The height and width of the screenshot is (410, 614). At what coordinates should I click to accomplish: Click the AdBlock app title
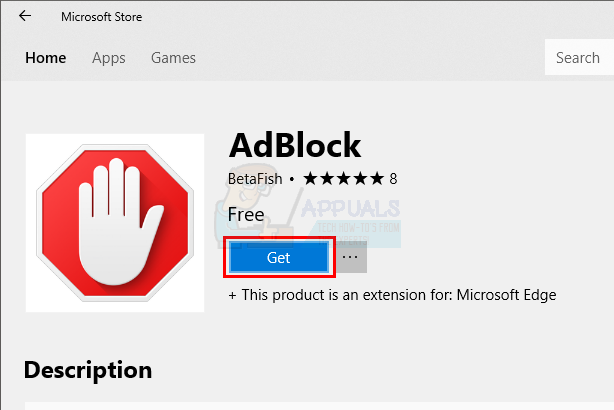pyautogui.click(x=294, y=145)
